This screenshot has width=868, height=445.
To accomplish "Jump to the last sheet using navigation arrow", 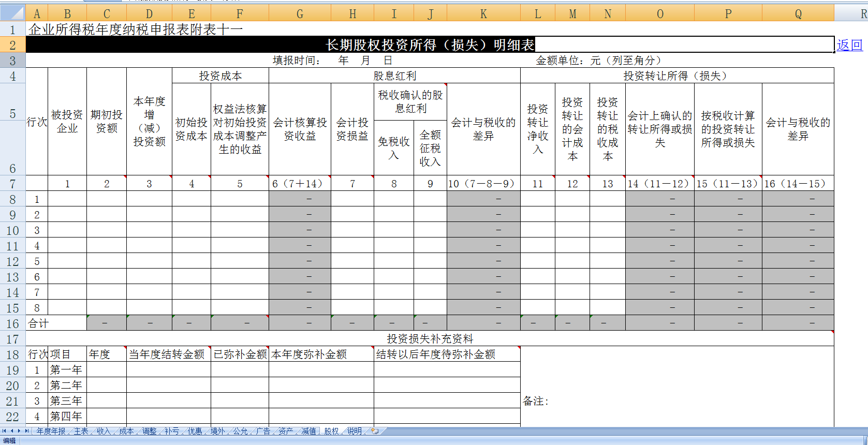I will (27, 431).
